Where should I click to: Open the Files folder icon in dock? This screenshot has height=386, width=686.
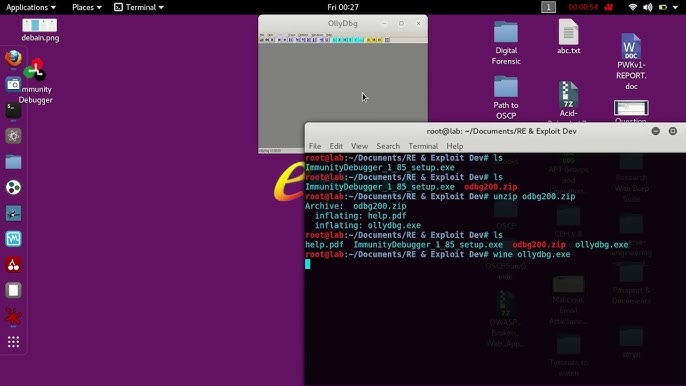point(14,161)
